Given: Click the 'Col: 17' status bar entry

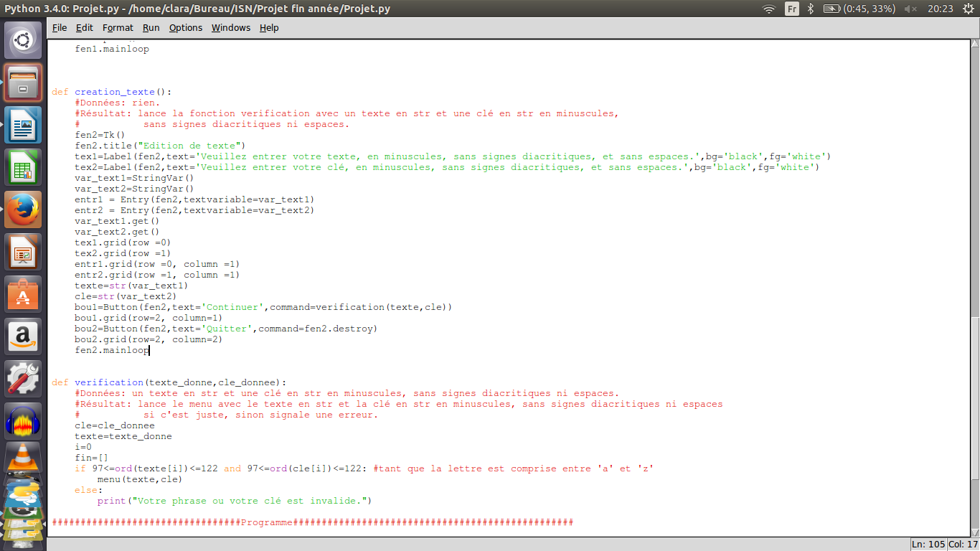Looking at the screenshot, I should click(963, 544).
